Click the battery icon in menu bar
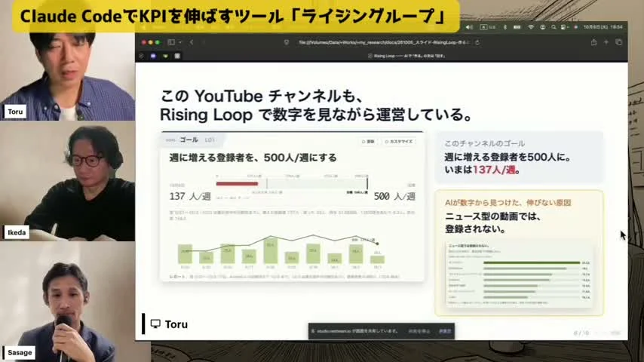 517,27
